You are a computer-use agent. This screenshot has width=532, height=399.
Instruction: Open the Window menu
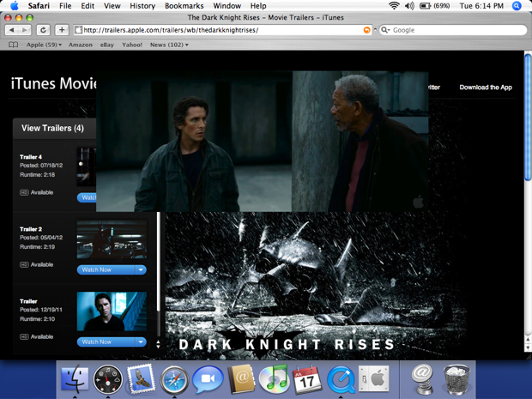(227, 6)
